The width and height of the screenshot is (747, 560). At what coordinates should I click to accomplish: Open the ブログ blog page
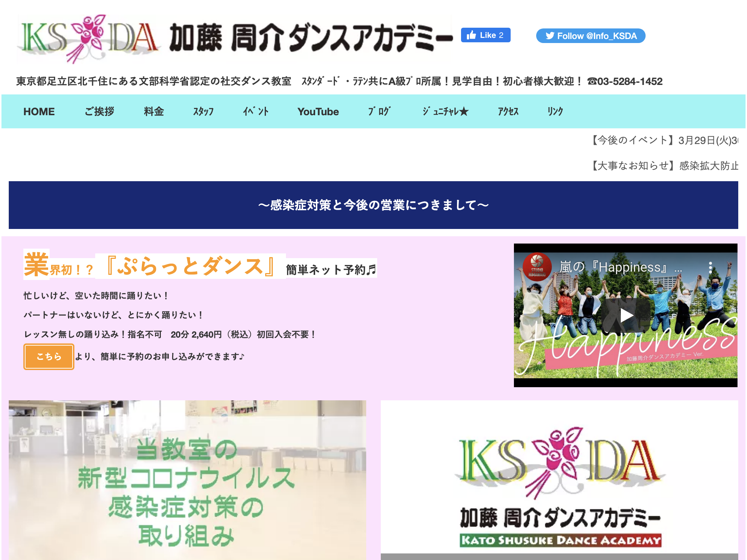(x=379, y=112)
